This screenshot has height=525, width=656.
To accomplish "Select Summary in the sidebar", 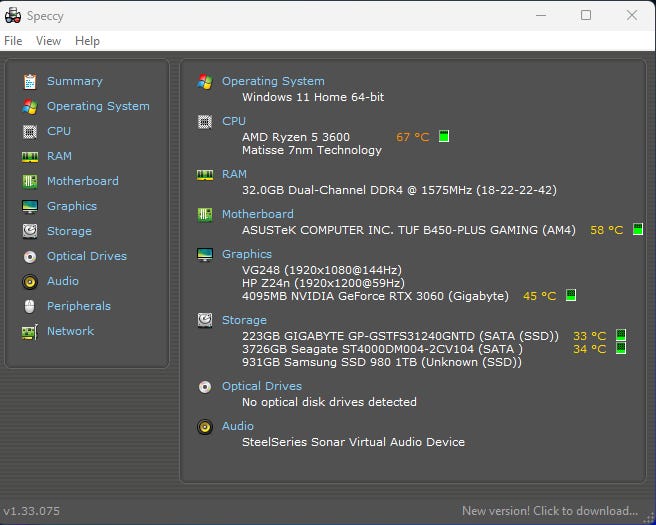I will pyautogui.click(x=74, y=81).
